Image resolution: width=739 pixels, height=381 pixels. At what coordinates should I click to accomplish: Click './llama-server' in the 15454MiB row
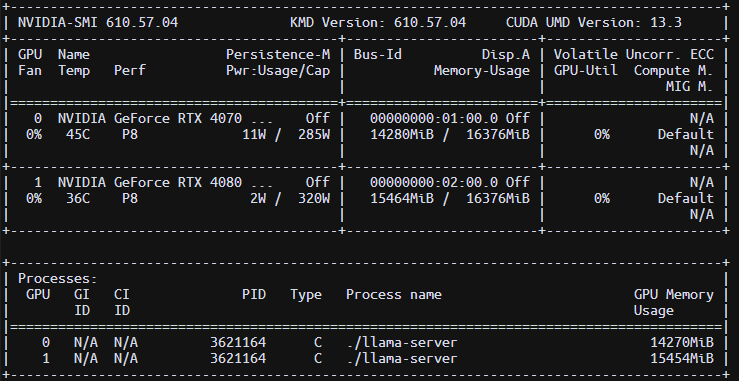(x=402, y=358)
